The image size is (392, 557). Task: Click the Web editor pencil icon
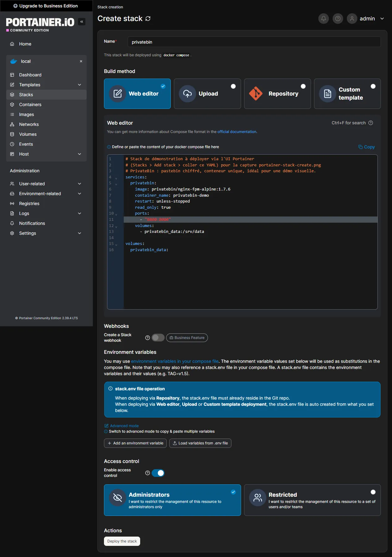(118, 94)
